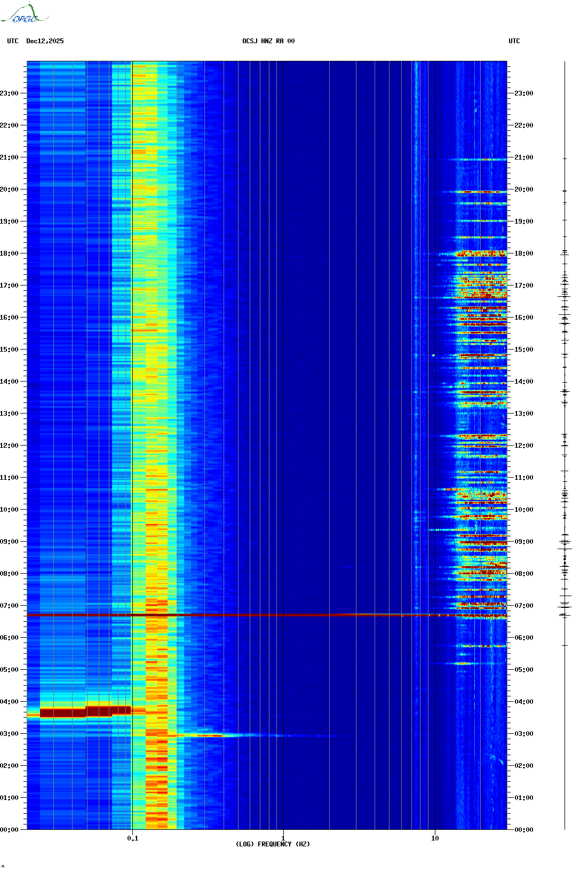Click the UTC label at top right

click(x=514, y=41)
